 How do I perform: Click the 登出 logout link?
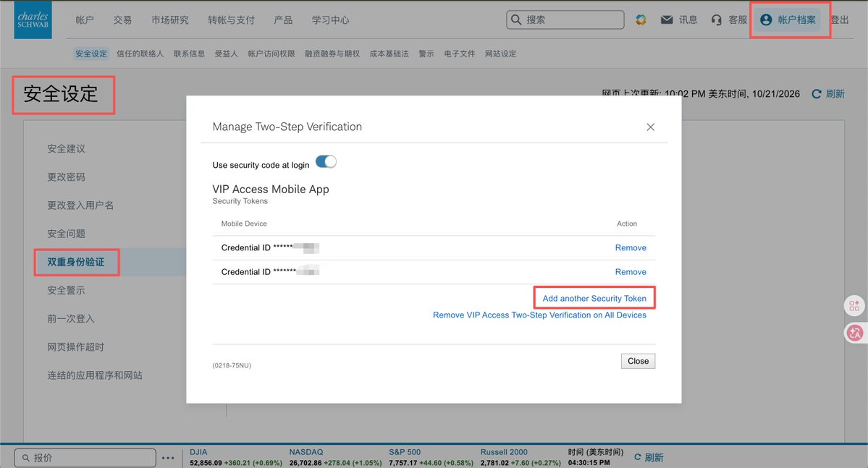(x=840, y=20)
